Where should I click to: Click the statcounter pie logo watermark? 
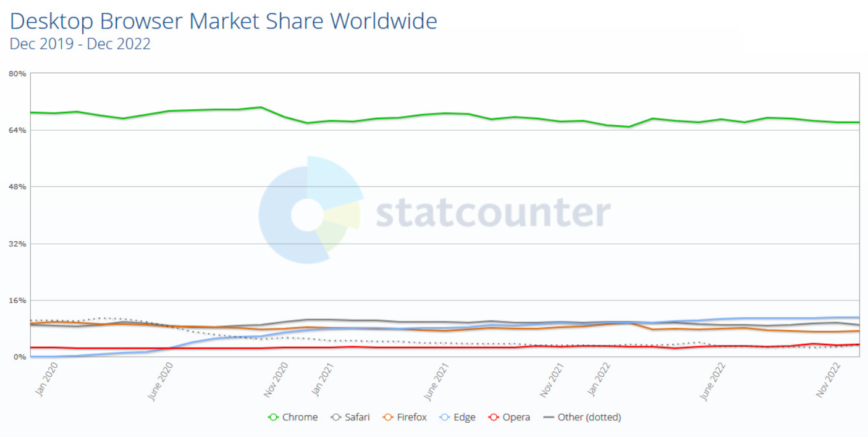tap(309, 210)
